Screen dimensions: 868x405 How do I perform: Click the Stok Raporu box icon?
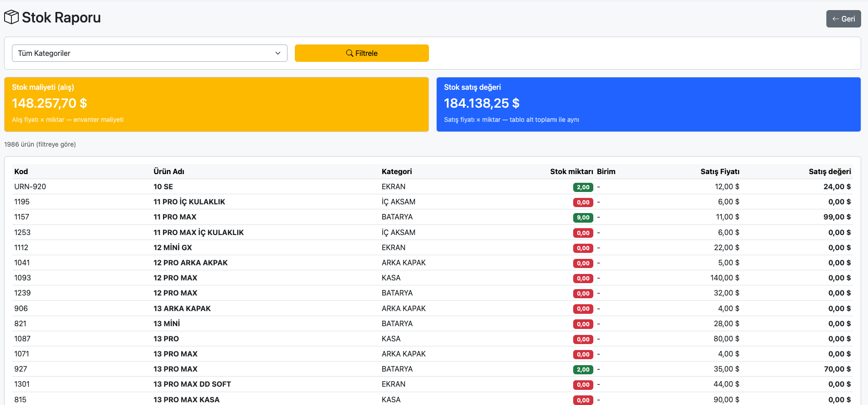pos(11,17)
